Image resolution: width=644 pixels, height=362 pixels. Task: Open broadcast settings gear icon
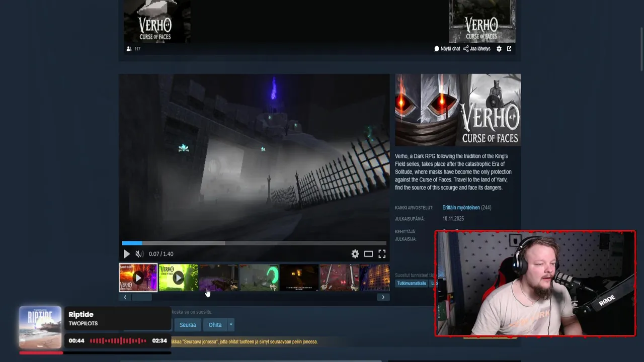click(x=499, y=49)
